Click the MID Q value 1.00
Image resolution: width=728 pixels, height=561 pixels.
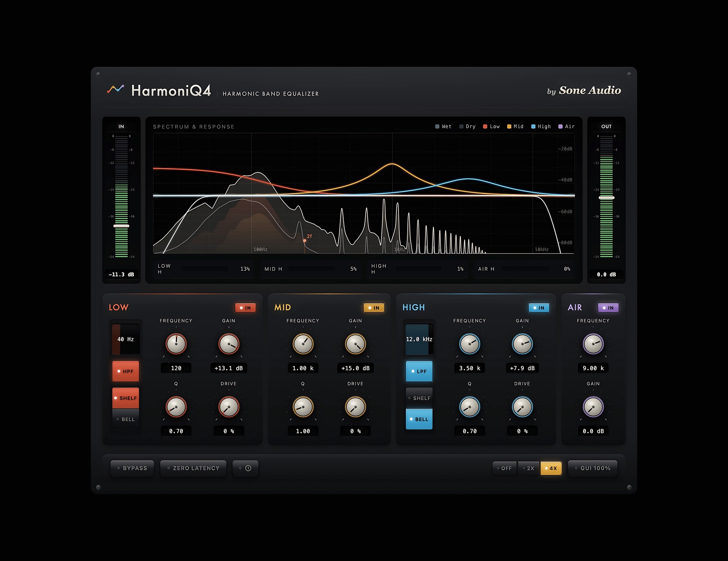[x=303, y=431]
